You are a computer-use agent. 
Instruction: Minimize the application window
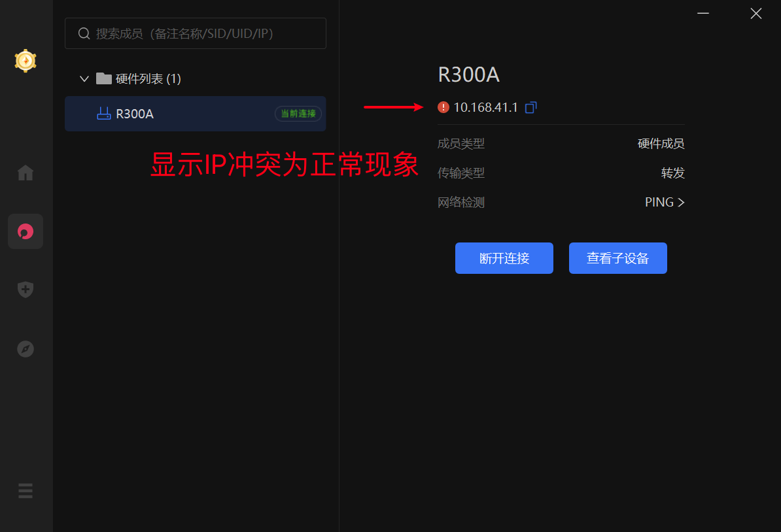[x=703, y=13]
